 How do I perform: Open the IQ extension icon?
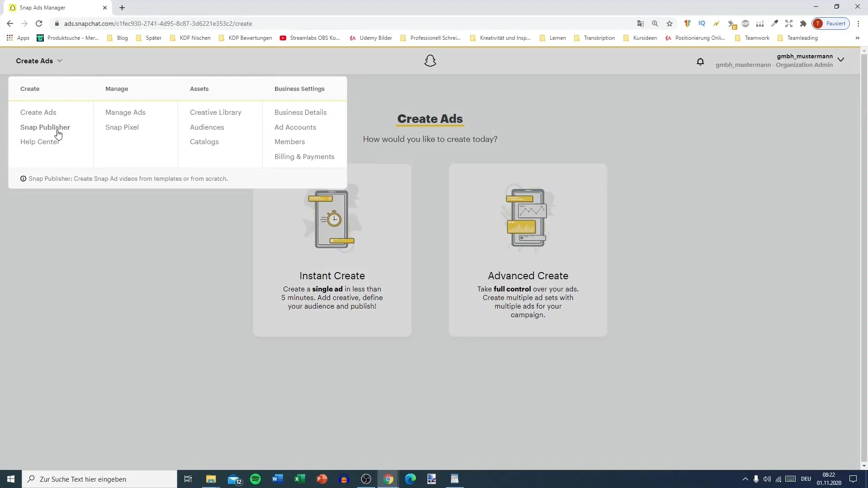point(702,23)
